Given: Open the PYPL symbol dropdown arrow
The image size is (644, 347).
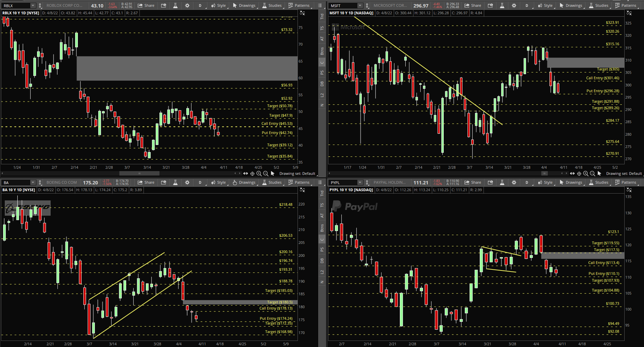Looking at the screenshot, I should (x=360, y=182).
